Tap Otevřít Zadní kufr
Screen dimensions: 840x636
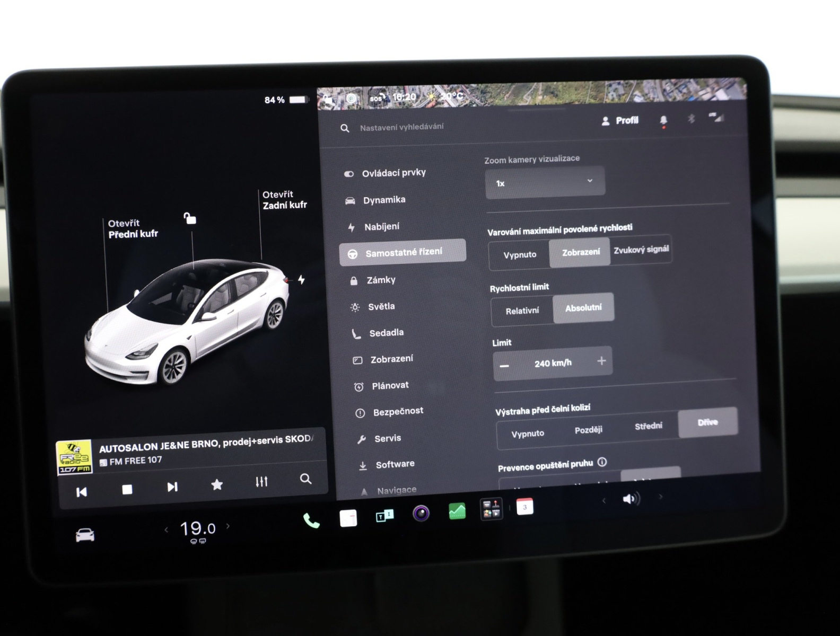(284, 200)
